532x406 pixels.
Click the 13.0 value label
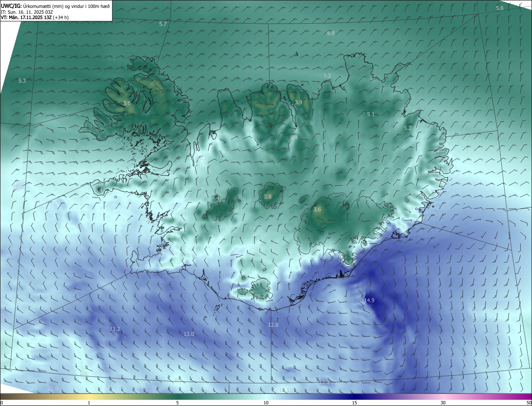(x=189, y=334)
